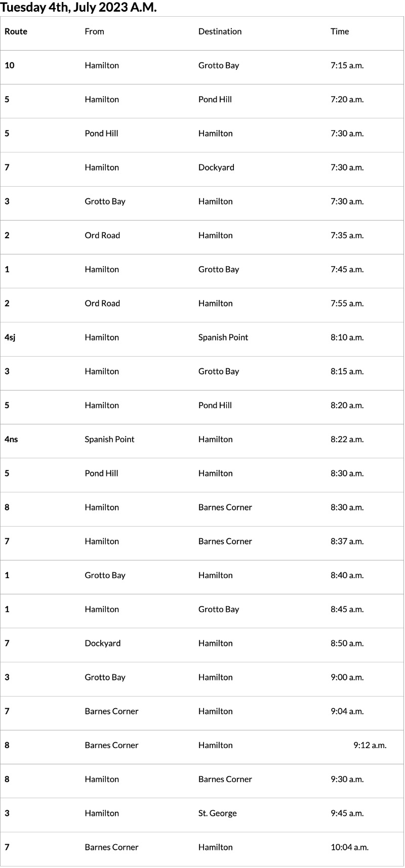Click Spanish Point in the From column

tap(109, 439)
